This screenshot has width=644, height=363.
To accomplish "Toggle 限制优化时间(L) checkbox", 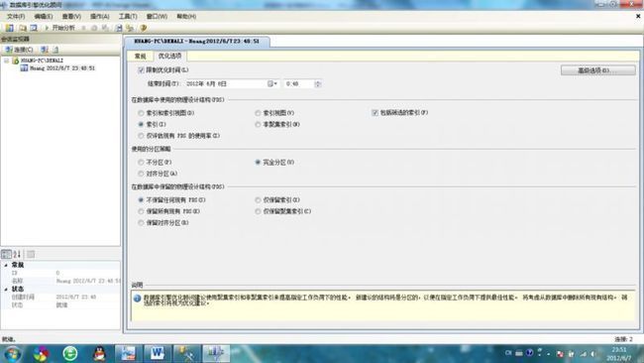I will 141,69.
